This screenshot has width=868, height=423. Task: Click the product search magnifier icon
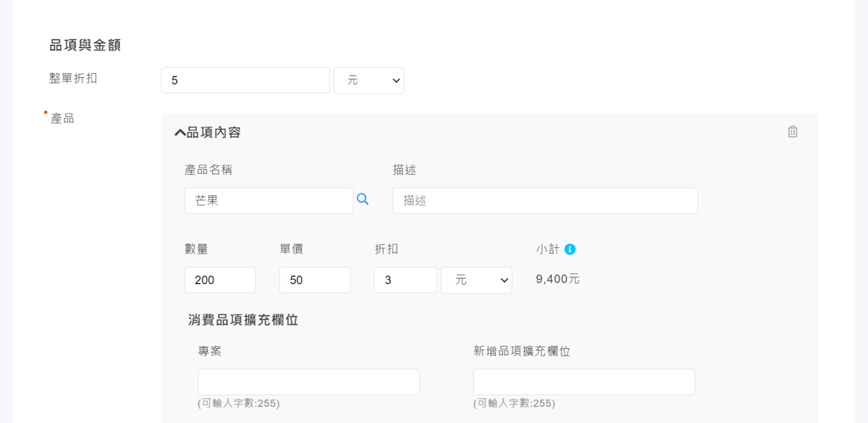tap(362, 199)
